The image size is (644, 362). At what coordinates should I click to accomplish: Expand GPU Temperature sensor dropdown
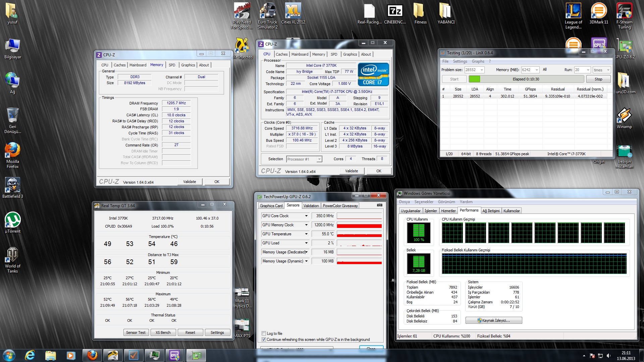[x=306, y=234]
